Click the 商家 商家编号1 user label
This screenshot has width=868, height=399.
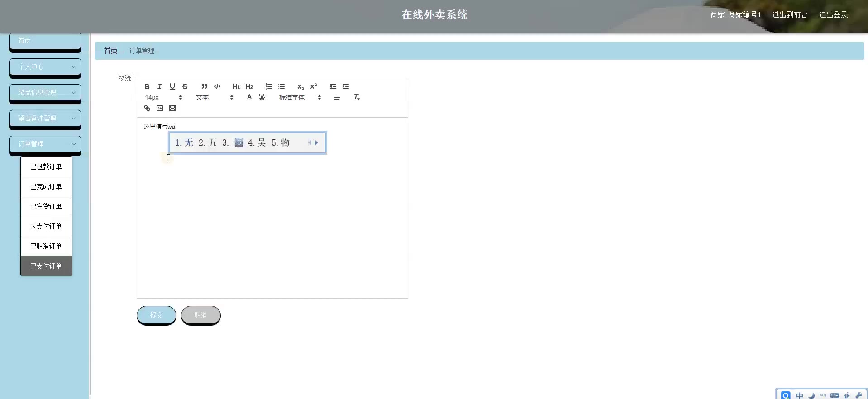[x=736, y=14]
